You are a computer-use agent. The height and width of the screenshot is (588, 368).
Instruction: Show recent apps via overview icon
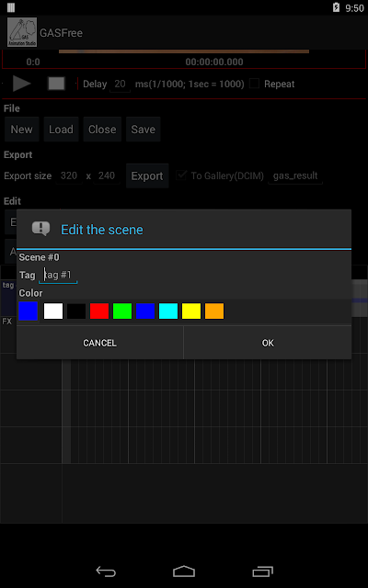click(x=262, y=571)
